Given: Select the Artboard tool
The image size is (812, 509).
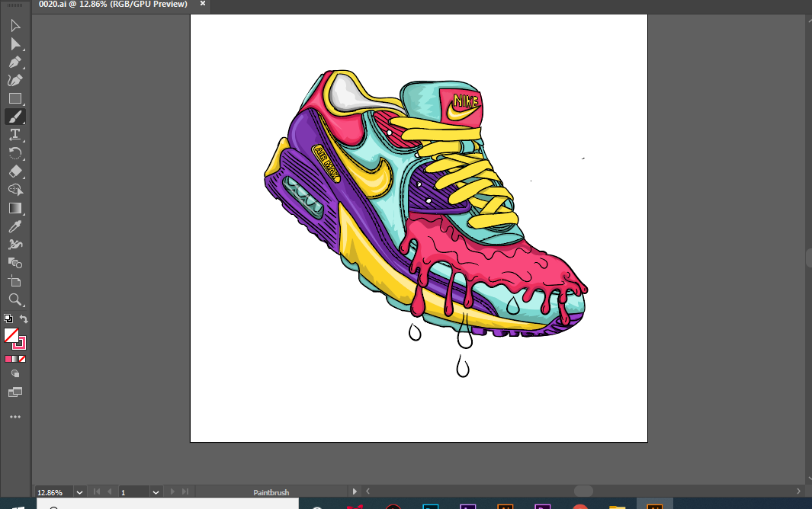Looking at the screenshot, I should click(15, 281).
